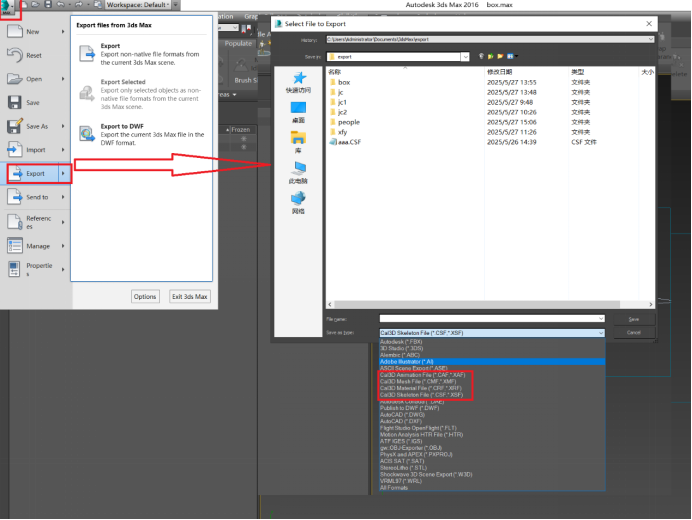
Task: Sort by the name column header
Action: click(x=405, y=72)
